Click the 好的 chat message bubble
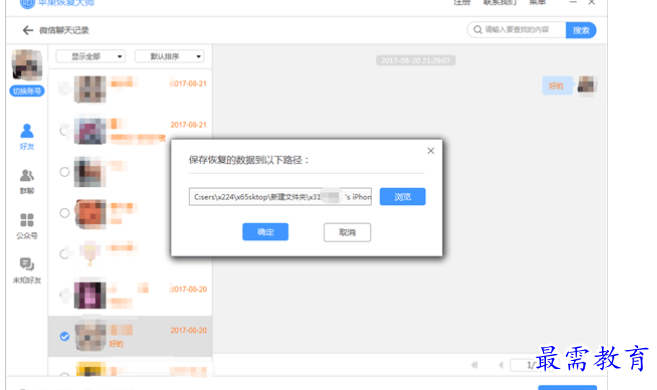Image resolution: width=657 pixels, height=390 pixels. tap(556, 86)
